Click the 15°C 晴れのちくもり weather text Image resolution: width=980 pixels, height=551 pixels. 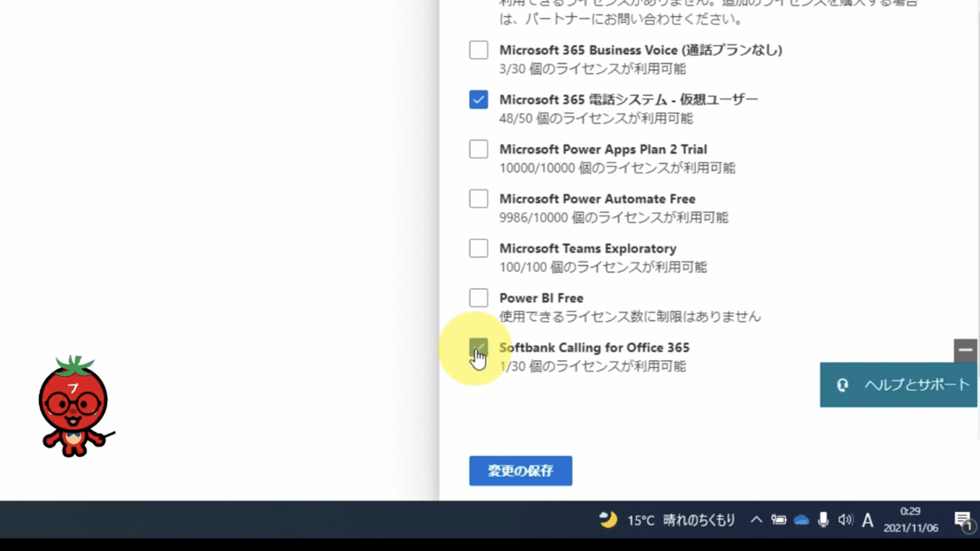681,520
